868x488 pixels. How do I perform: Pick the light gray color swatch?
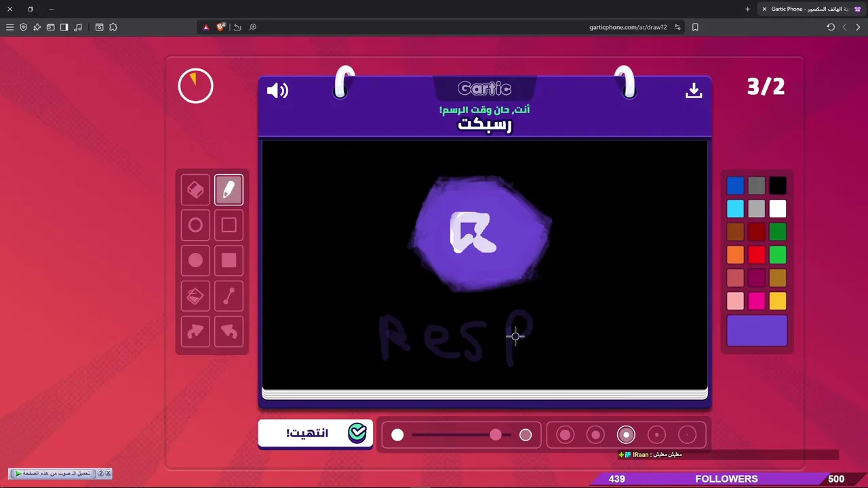757,208
